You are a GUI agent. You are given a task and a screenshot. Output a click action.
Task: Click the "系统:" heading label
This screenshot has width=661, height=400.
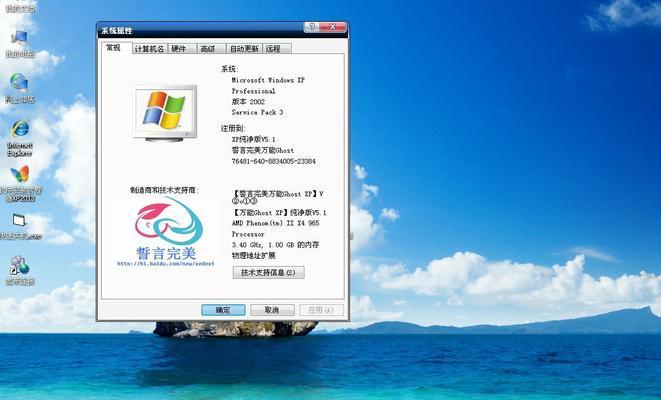tap(230, 69)
